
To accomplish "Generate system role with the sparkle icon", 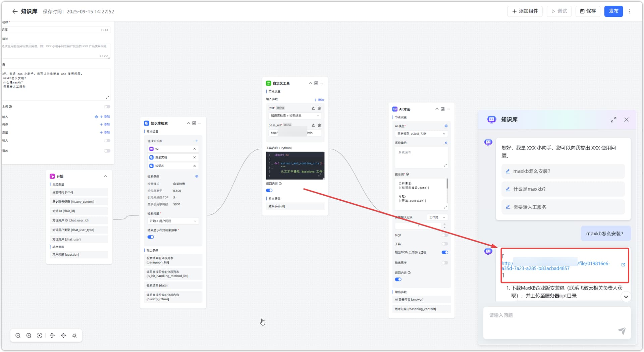I will click(x=446, y=143).
